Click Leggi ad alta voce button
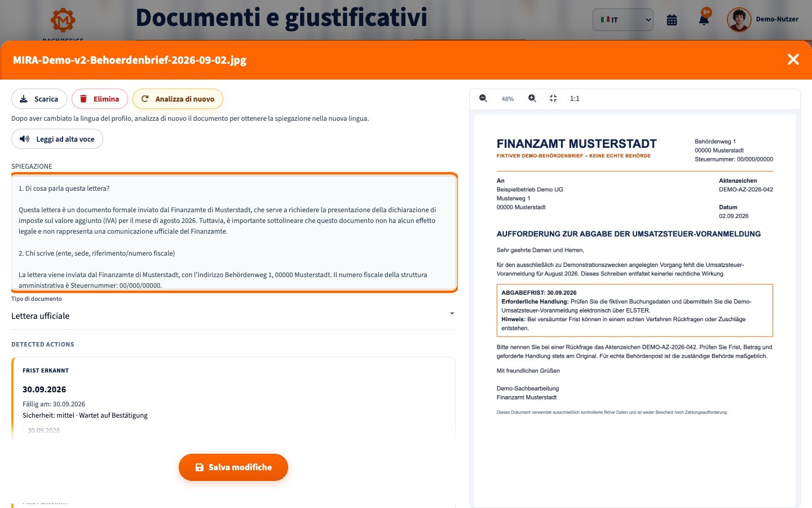812x508 pixels. [57, 139]
